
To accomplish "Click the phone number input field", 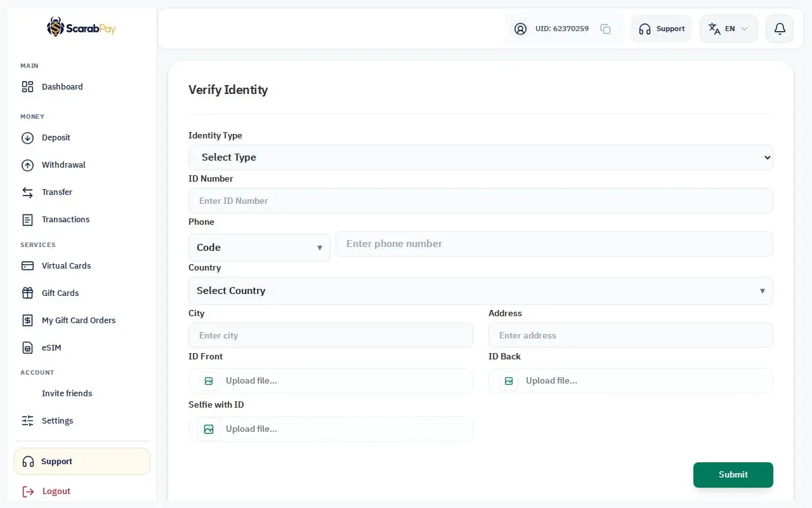I will [x=554, y=244].
